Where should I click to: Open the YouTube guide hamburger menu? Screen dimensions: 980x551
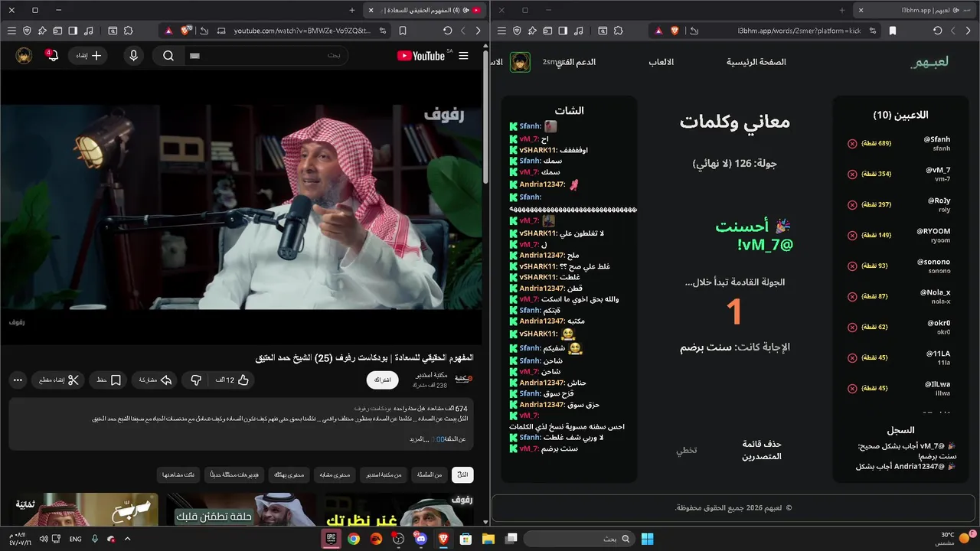click(463, 56)
